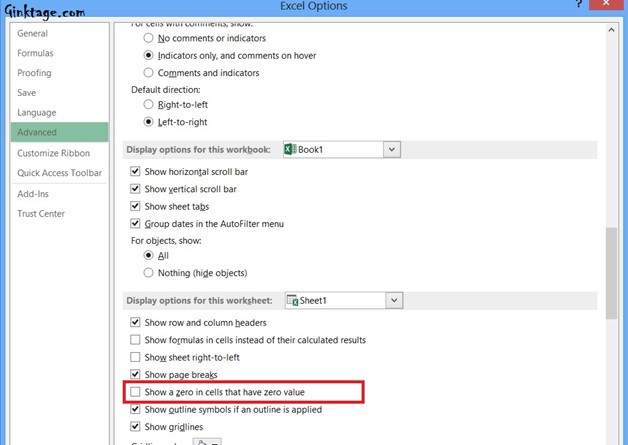Select Comments and indicators option
628x445 pixels.
click(148, 72)
